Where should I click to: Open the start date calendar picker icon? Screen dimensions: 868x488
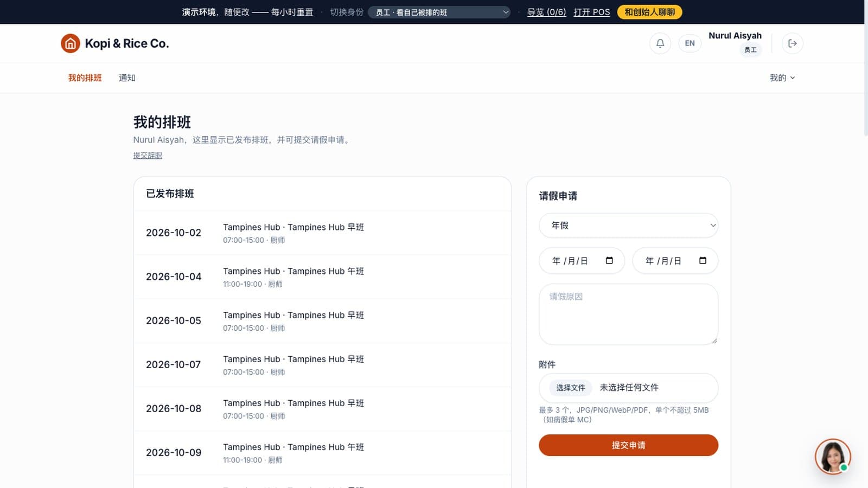[609, 261]
